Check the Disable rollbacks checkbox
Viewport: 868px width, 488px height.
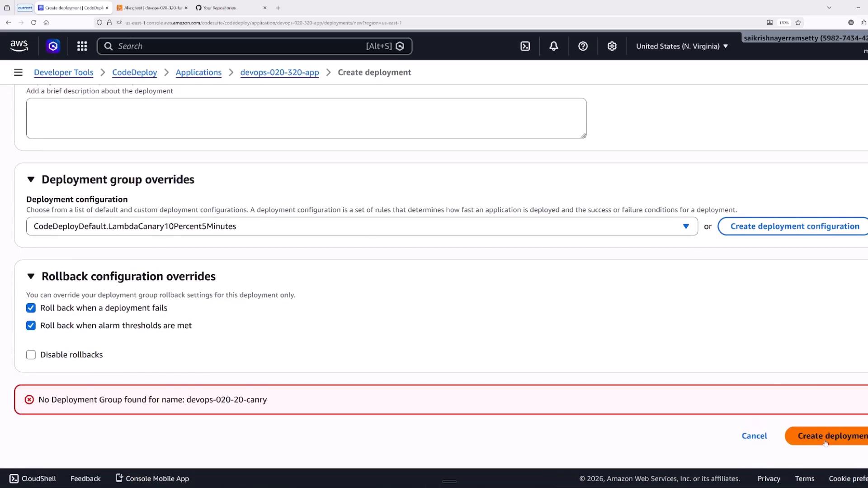coord(31,355)
